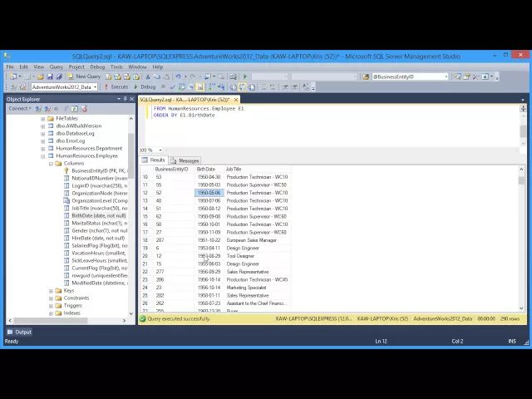Open the Output panel tab at bottom
This screenshot has width=532, height=399.
[20, 332]
